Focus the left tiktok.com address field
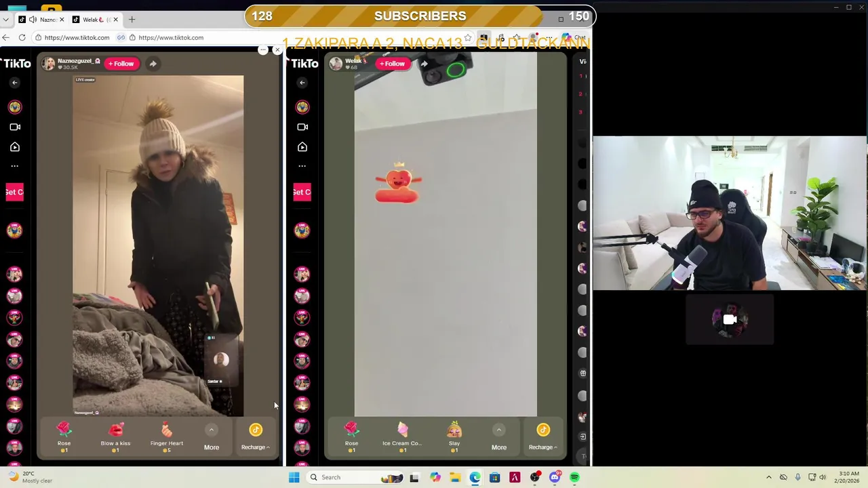Viewport: 868px width, 488px height. tap(77, 38)
